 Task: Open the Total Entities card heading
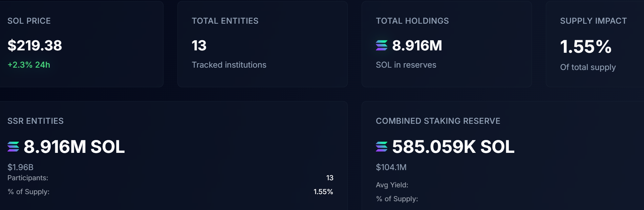coord(225,21)
